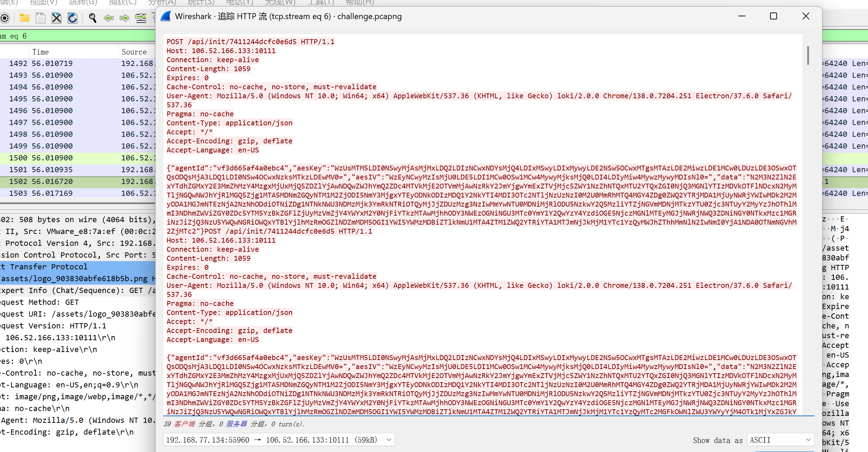The image size is (868, 452).
Task: Click the find packet magnifier icon
Action: (92, 18)
